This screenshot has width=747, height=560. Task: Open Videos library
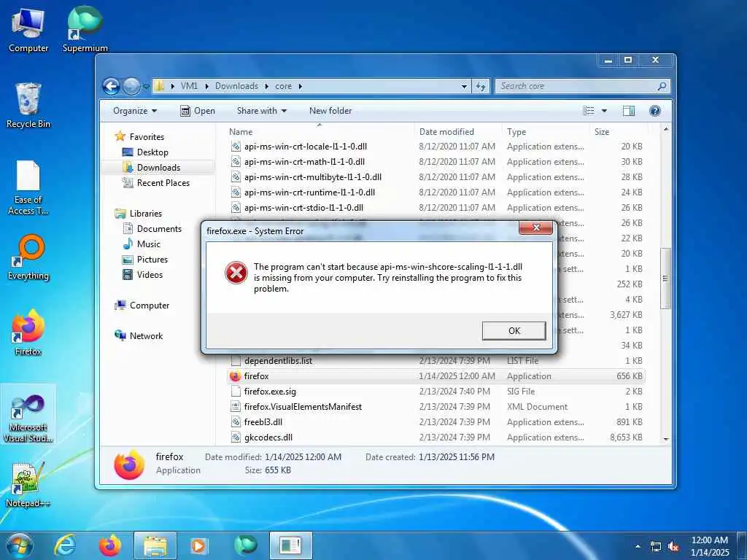point(150,275)
